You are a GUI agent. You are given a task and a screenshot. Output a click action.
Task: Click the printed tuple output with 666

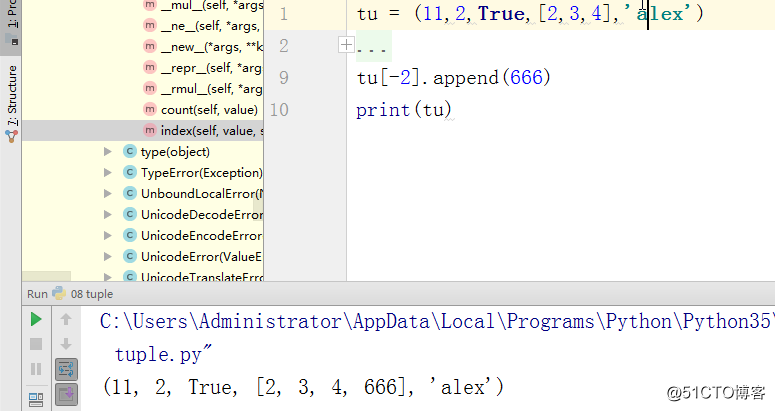[x=303, y=387]
